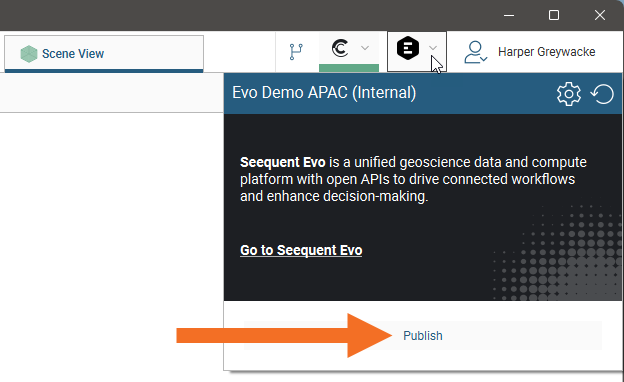Click the Evo settings gear icon

tap(569, 94)
